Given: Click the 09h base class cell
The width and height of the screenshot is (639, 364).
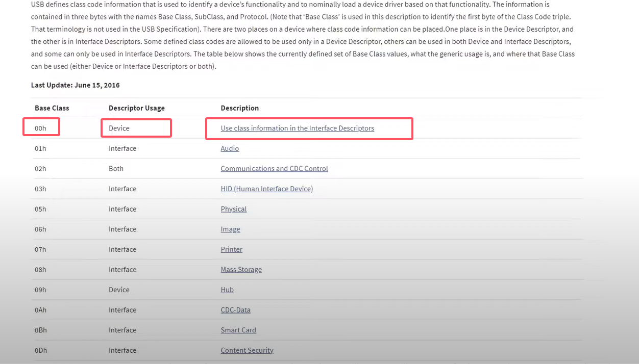Looking at the screenshot, I should [40, 290].
